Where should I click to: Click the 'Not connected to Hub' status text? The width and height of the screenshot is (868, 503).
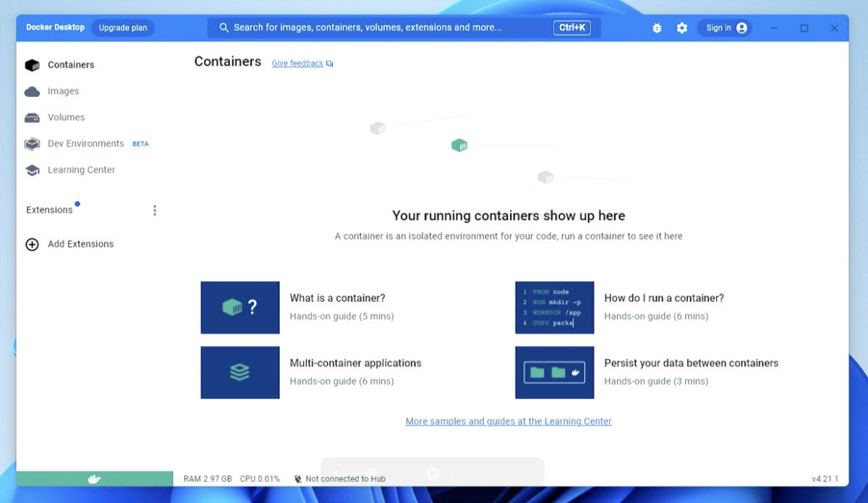pyautogui.click(x=346, y=479)
